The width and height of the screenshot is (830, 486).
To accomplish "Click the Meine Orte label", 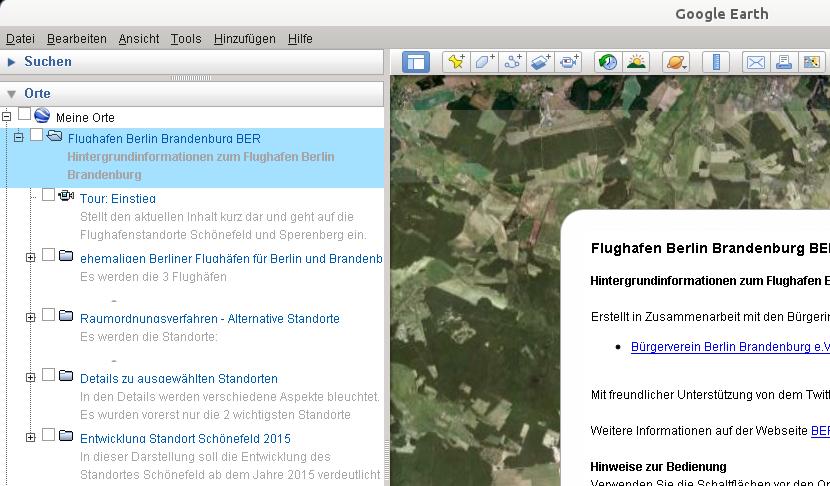I will tap(85, 118).
